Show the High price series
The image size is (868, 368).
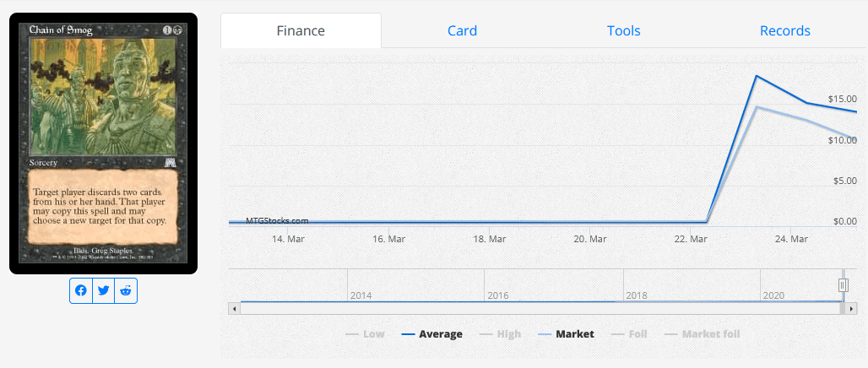click(x=501, y=334)
